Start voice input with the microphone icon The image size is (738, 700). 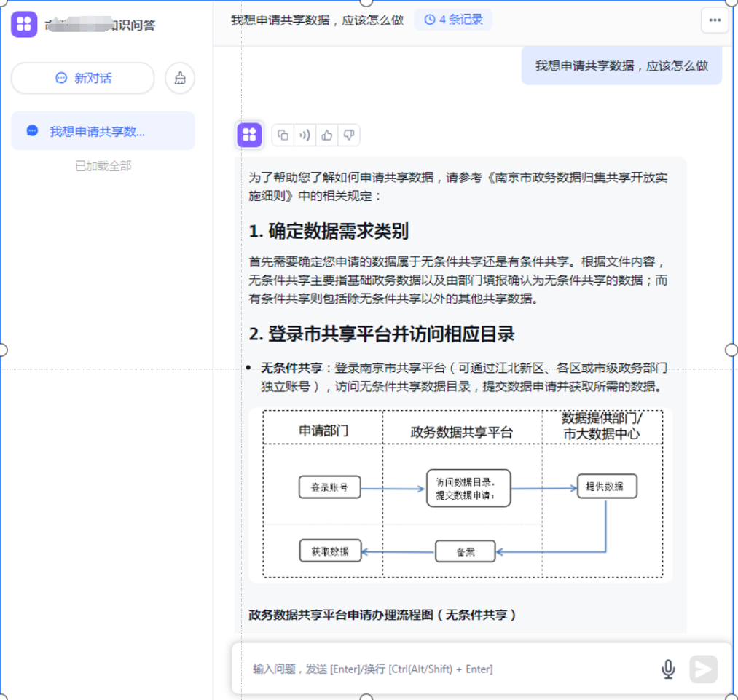[x=668, y=669]
